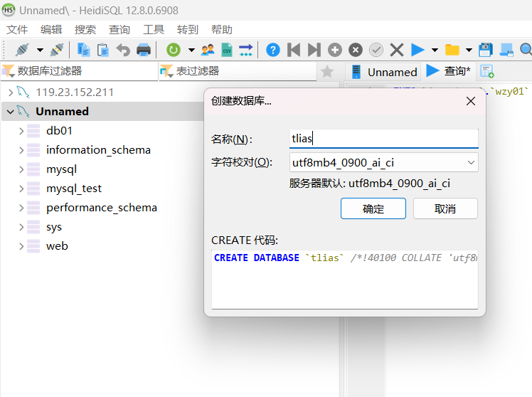Click the insert row plus icon
This screenshot has width=532, height=397.
pos(335,50)
